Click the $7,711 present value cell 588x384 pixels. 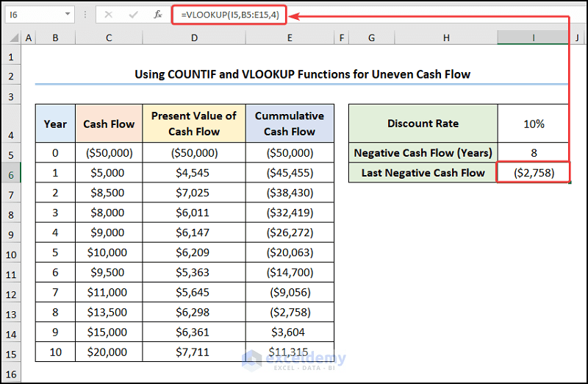pyautogui.click(x=194, y=352)
